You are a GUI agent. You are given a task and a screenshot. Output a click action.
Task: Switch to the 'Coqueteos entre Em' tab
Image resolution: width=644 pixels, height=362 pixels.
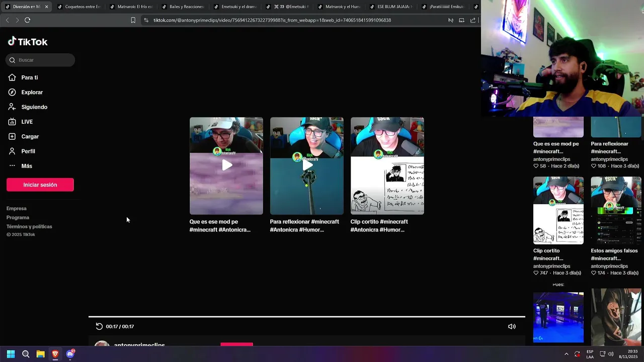[x=79, y=7]
